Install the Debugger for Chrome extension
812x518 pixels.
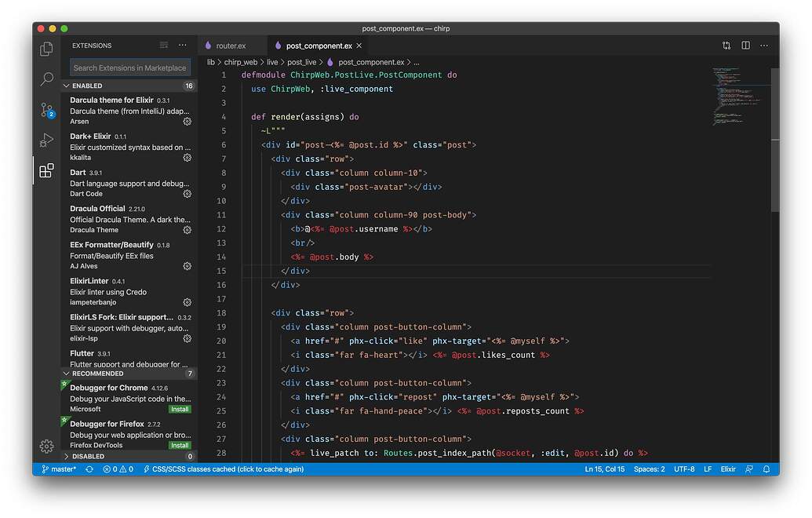pyautogui.click(x=180, y=409)
